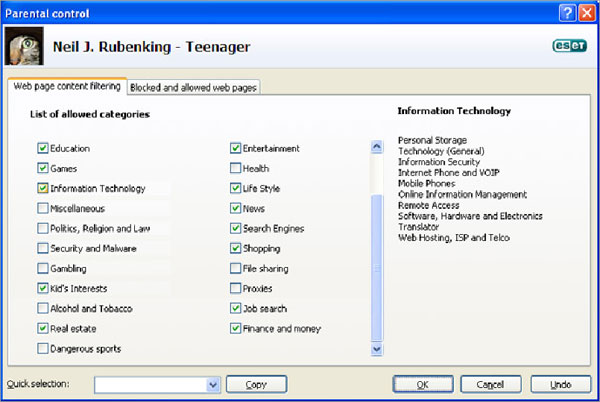Check the Dangerous sports box

pos(42,348)
